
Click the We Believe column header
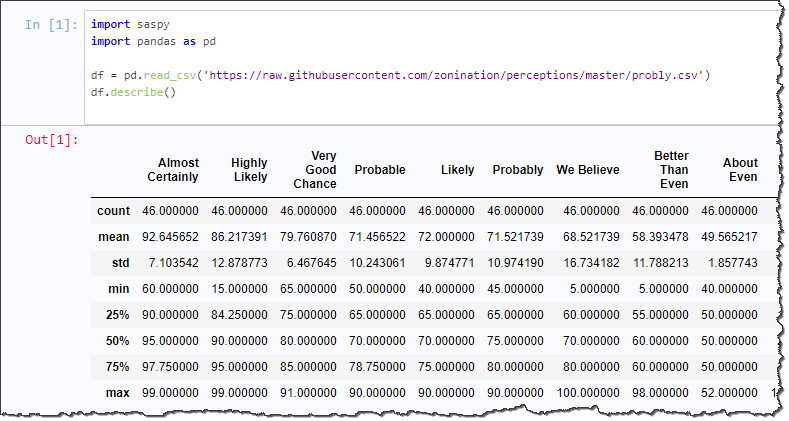click(x=588, y=170)
